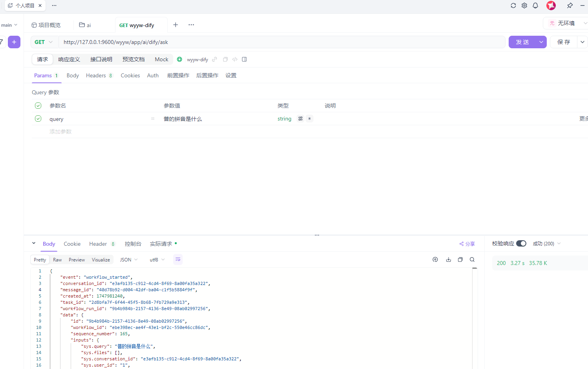588x369 pixels.
Task: Copy the response body
Action: click(x=460, y=259)
